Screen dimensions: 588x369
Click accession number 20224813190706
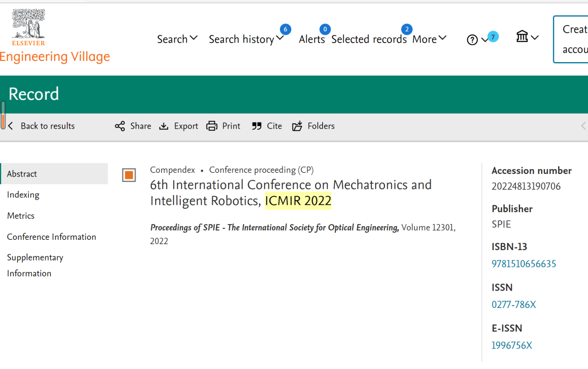pyautogui.click(x=526, y=186)
